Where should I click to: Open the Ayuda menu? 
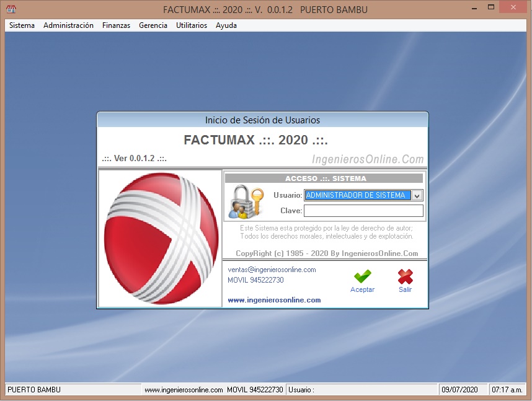(x=226, y=25)
